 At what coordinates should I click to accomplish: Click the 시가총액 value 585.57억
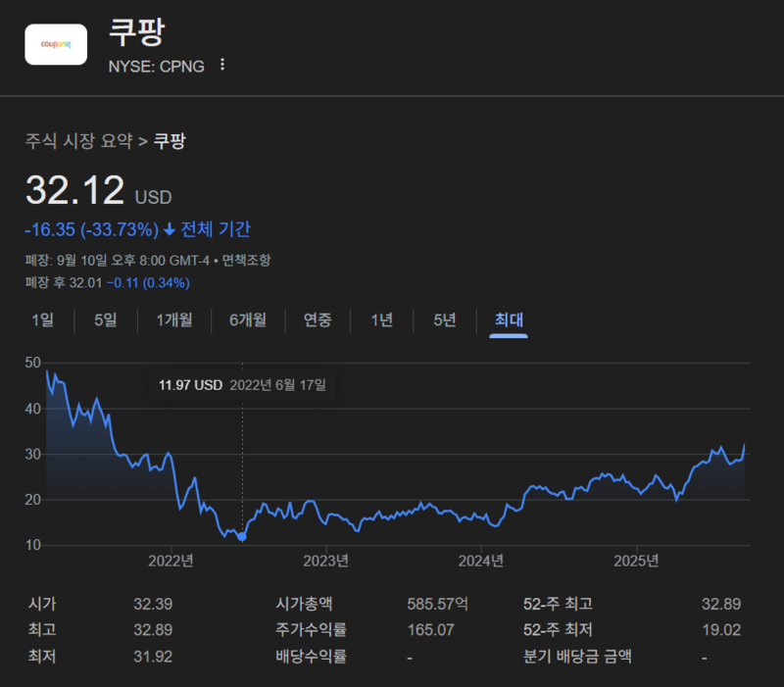(x=437, y=604)
